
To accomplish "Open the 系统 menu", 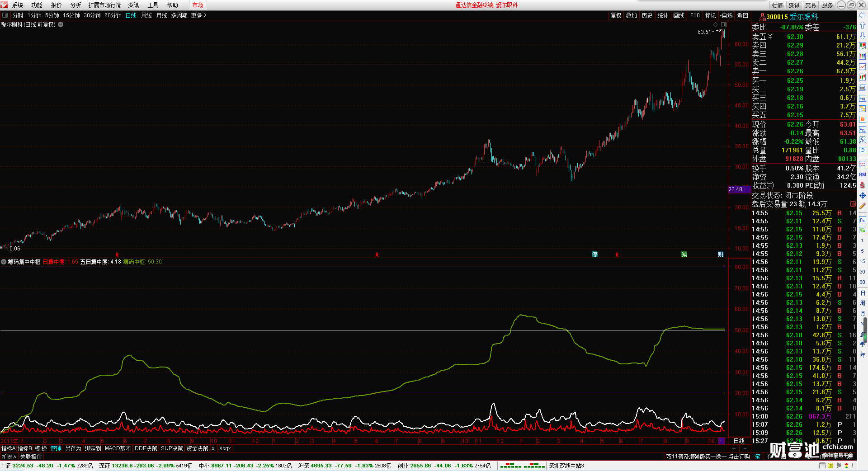I will click(18, 5).
